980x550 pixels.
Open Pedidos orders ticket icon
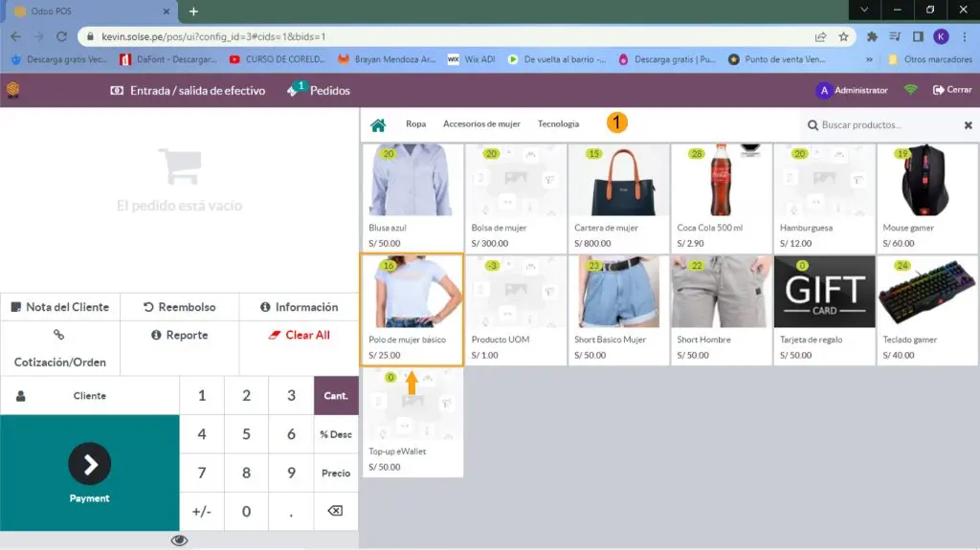point(295,90)
